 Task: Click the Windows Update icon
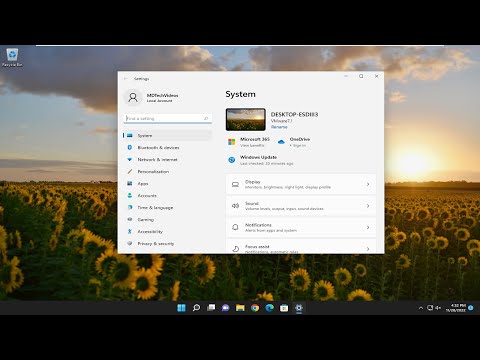pyautogui.click(x=232, y=160)
